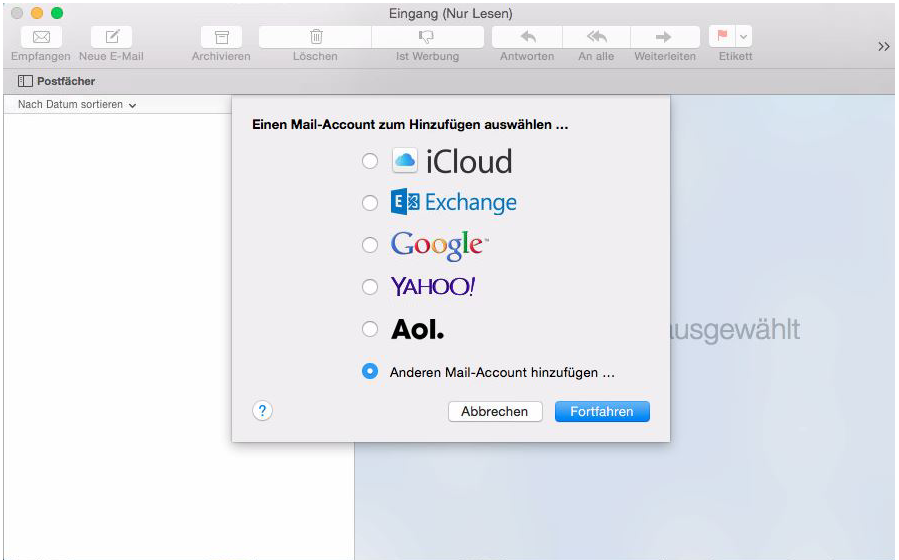Click the Exchange logo
This screenshot has width=899, height=560.
click(x=454, y=202)
